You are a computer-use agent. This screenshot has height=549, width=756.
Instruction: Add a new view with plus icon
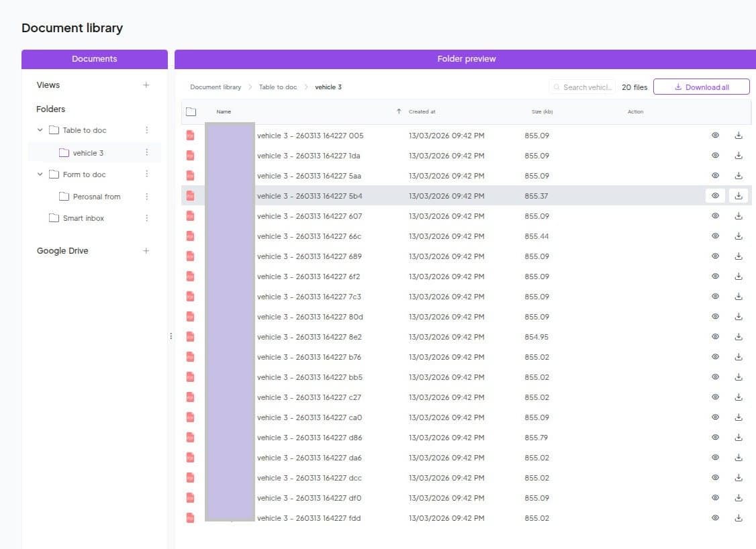pyautogui.click(x=146, y=85)
